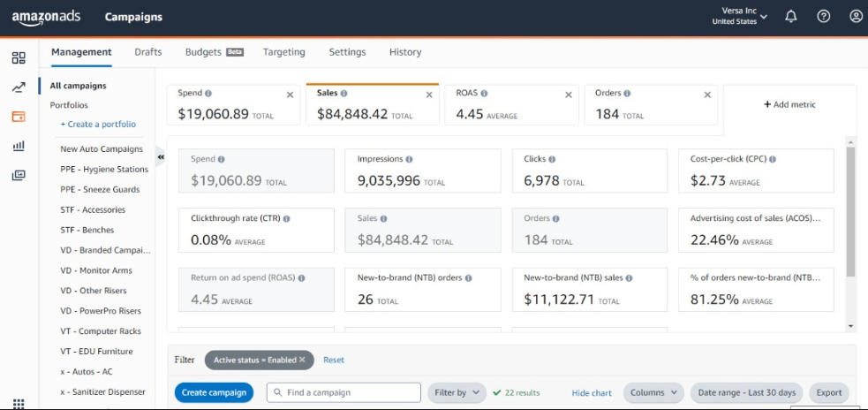Click the metrics panel vertical scrollbar

[851, 212]
